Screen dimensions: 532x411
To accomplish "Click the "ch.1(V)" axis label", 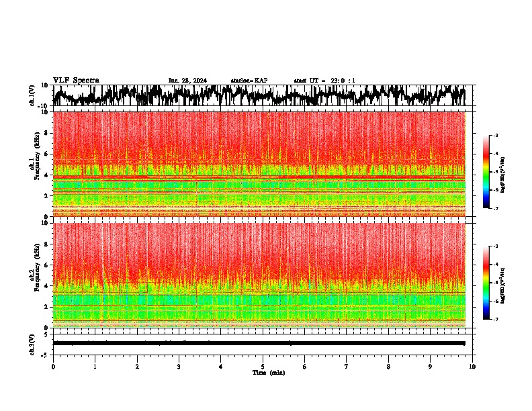I will point(32,95).
